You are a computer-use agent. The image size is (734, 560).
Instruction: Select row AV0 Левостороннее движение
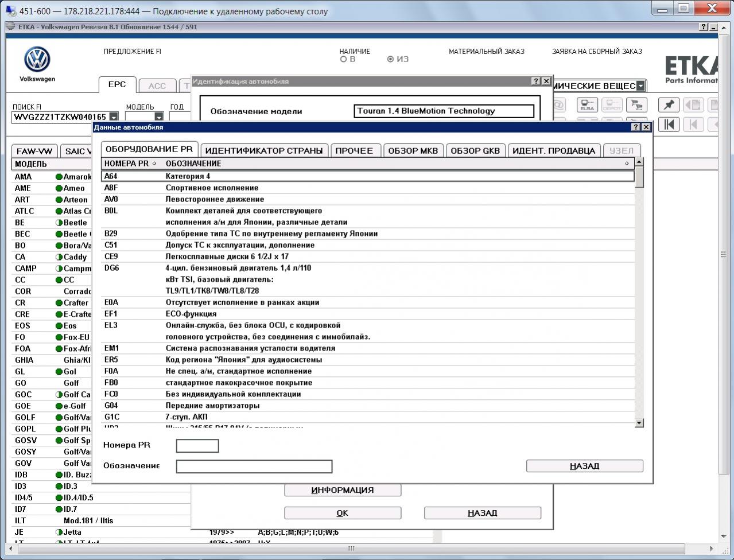tap(368, 199)
